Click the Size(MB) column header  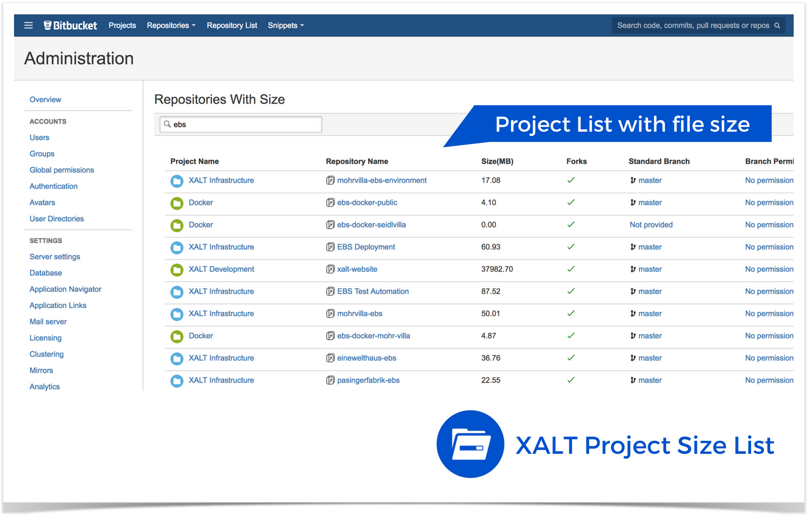point(497,161)
